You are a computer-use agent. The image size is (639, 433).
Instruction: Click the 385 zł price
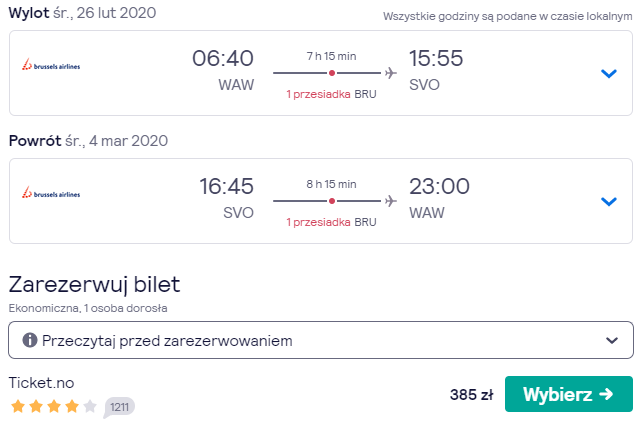[472, 395]
